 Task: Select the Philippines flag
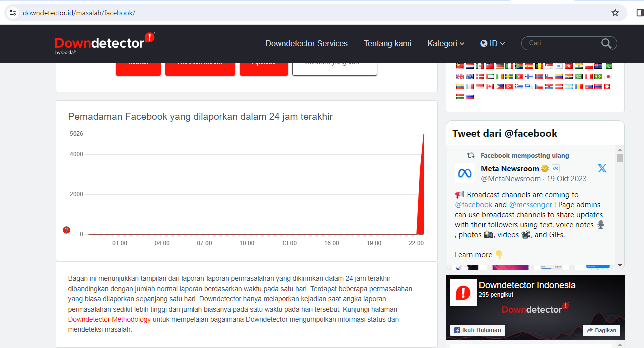pos(500,86)
